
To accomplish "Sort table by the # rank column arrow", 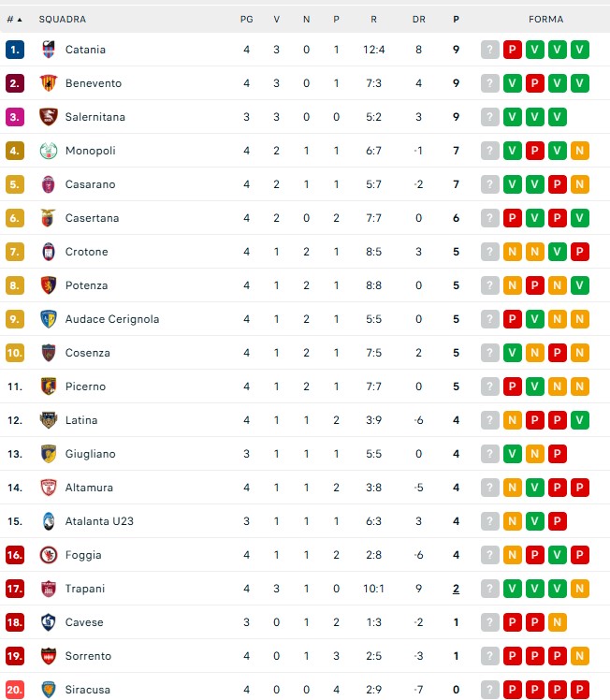I will point(20,20).
